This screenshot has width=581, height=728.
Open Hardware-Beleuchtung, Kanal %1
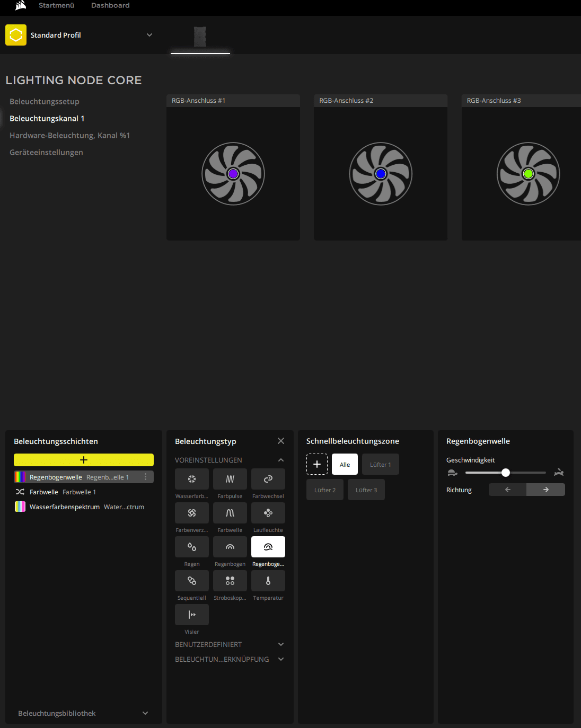coord(69,135)
